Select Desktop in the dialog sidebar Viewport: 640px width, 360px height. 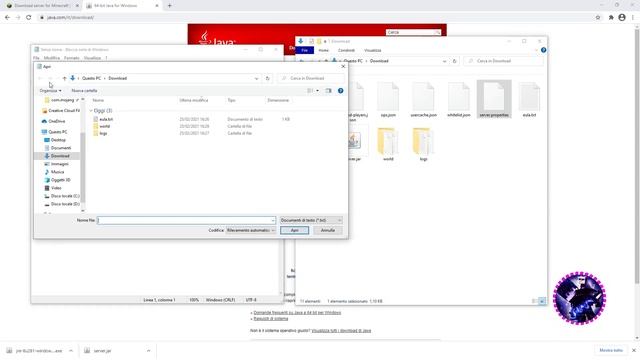point(55,140)
